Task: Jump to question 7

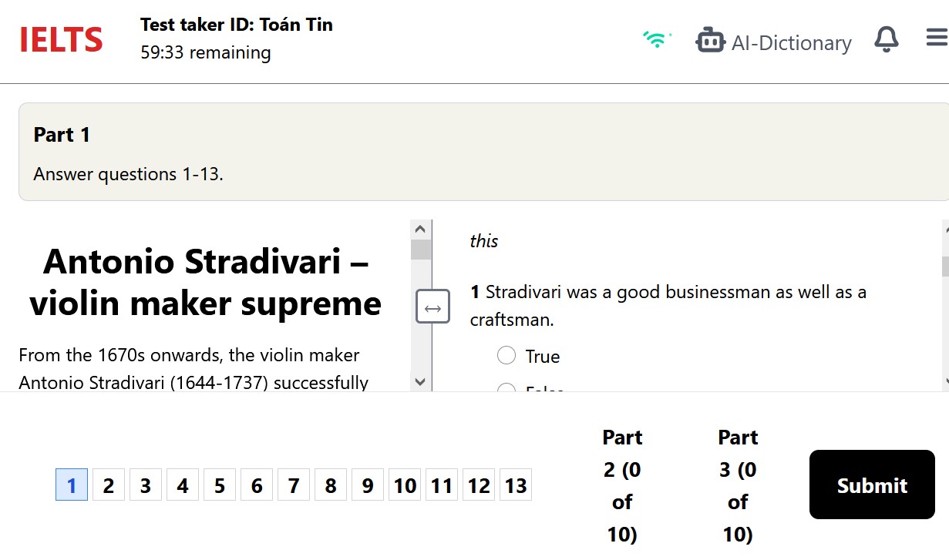Action: coord(294,485)
